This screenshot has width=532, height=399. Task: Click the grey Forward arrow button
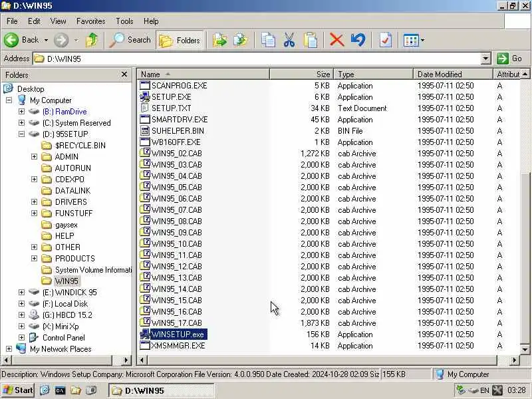[x=61, y=40]
